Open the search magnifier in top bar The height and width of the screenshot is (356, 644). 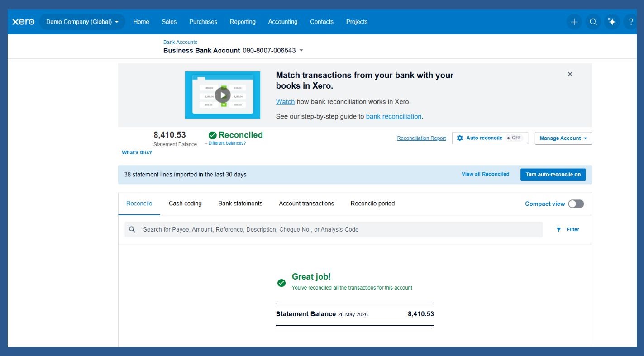coord(593,22)
